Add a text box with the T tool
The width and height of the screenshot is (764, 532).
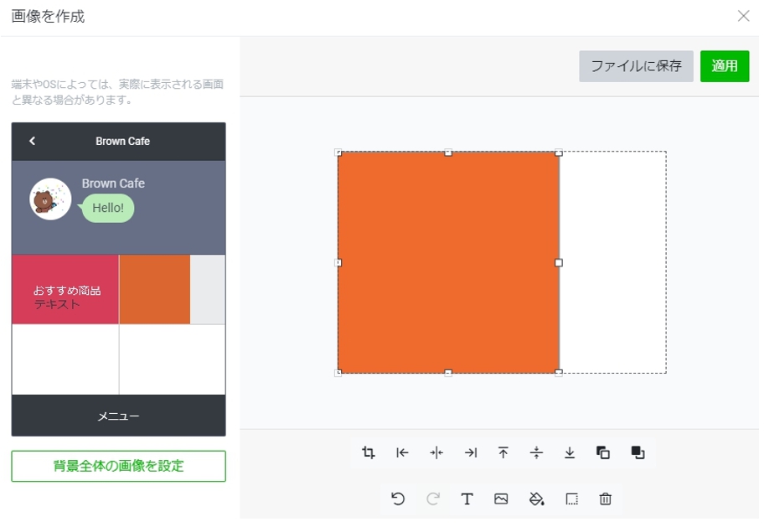(x=467, y=499)
